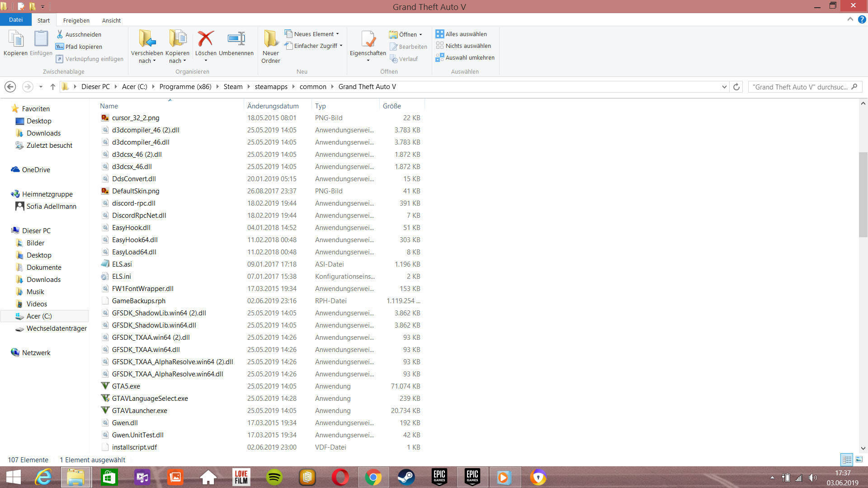Select the GTA5.exe file
The image size is (868, 488).
tap(126, 386)
